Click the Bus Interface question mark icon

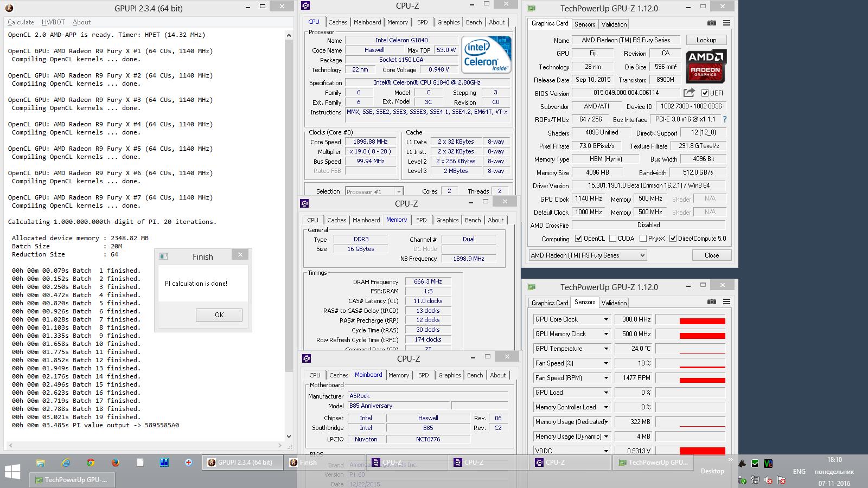(x=724, y=119)
